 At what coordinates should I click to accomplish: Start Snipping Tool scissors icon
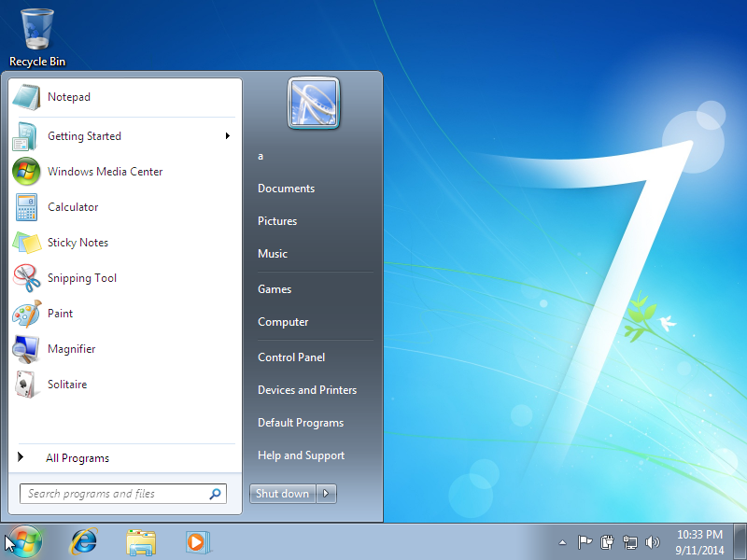(x=26, y=278)
